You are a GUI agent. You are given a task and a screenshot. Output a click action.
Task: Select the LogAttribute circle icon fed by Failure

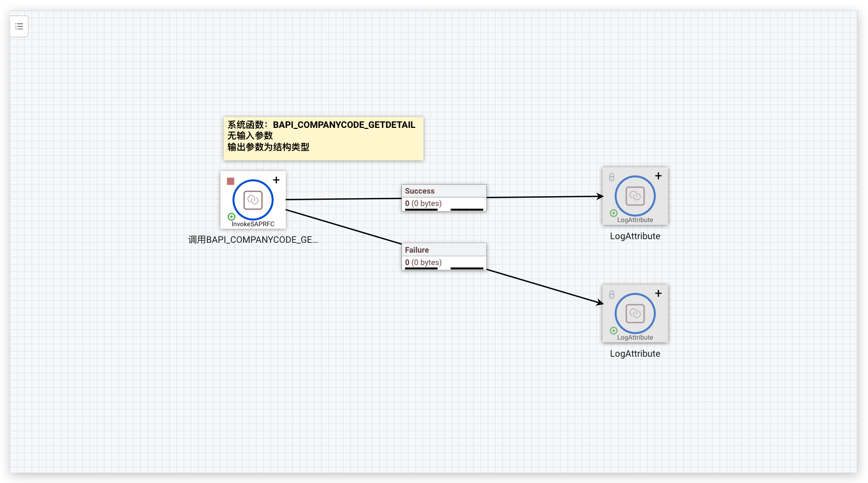(635, 314)
